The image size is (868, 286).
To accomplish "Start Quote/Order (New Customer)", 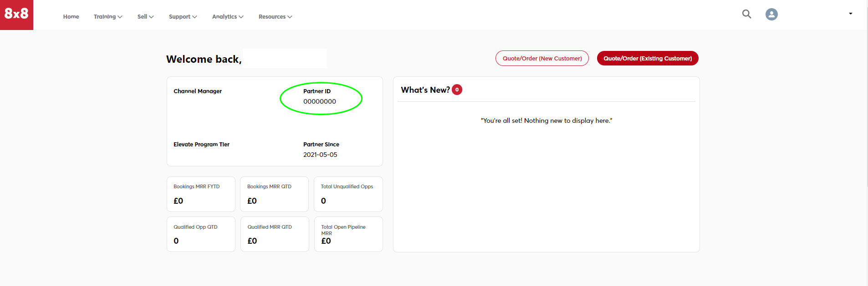I will [542, 58].
